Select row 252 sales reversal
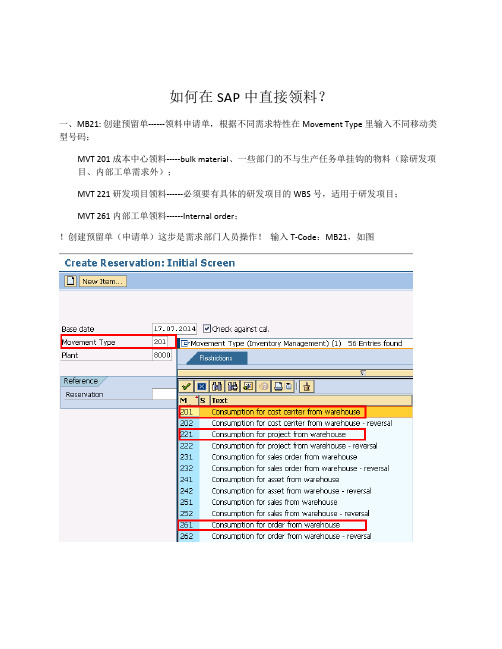The width and height of the screenshot is (502, 649). point(295,513)
